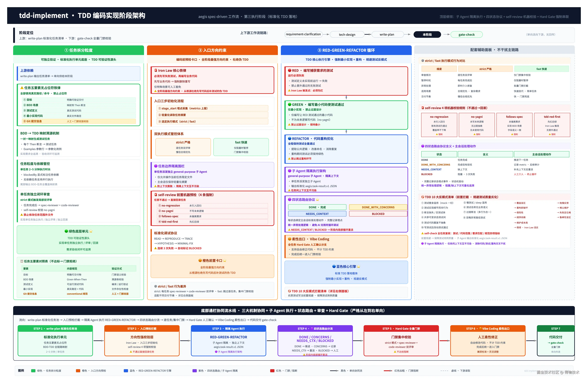Screen dimensions: 588x383
Task: Click the STEP 2 · 入口预检拦截 header
Action: coord(142,329)
